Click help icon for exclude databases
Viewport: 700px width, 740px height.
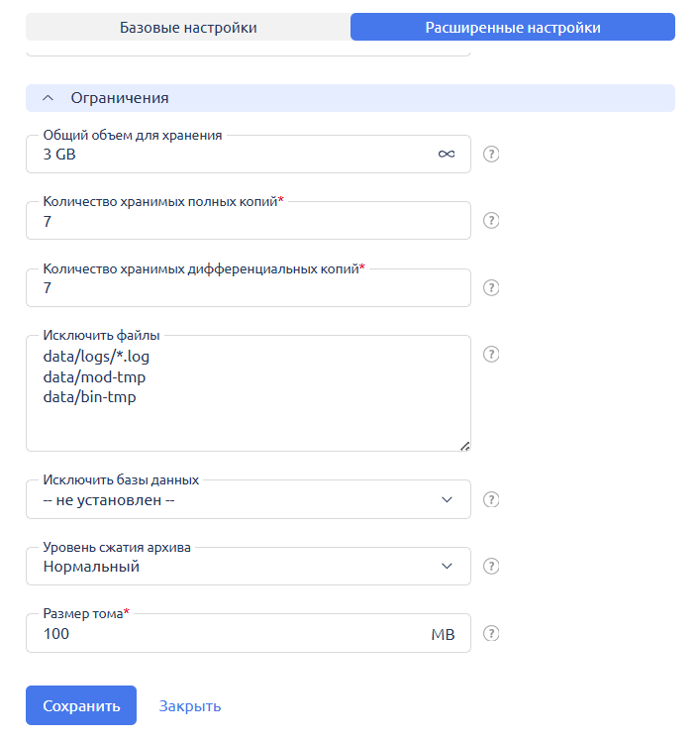[490, 499]
